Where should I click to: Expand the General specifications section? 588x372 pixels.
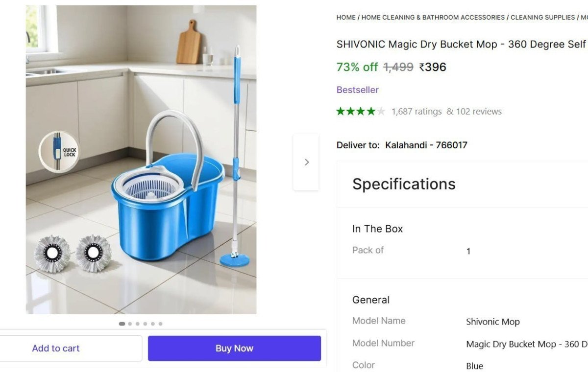pos(371,300)
